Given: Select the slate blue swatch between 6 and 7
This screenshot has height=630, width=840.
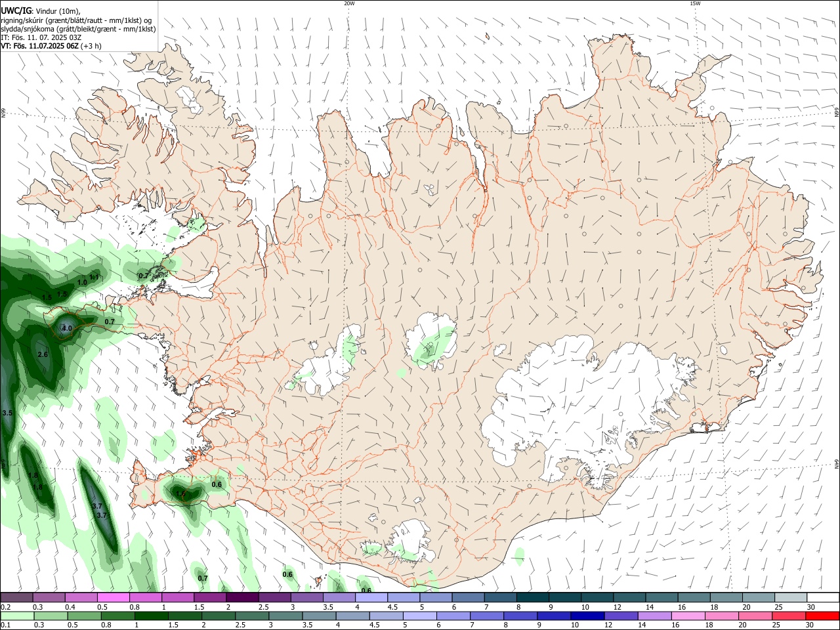Looking at the screenshot, I should click(468, 598).
